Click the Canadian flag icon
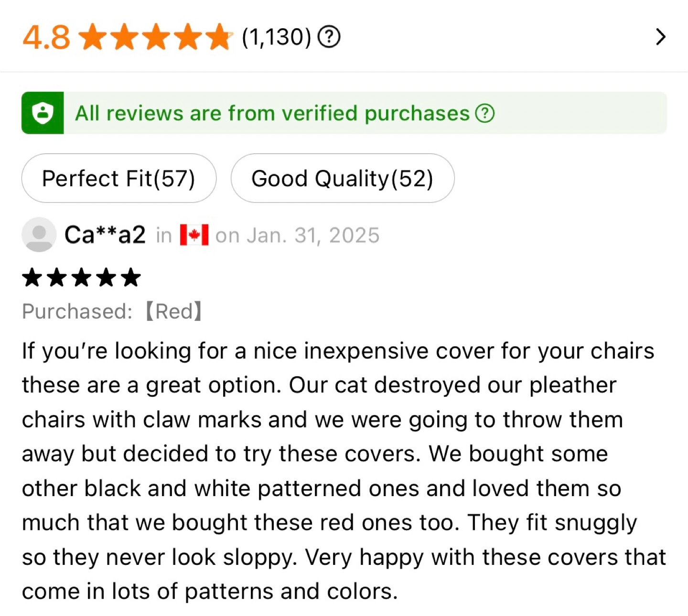Screen dimensions: 688x616 [193, 235]
